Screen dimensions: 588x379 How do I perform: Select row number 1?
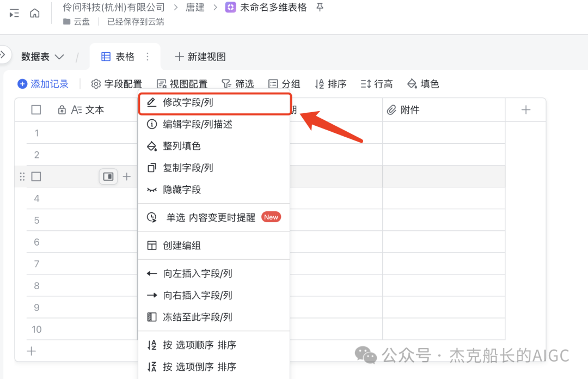pyautogui.click(x=37, y=133)
